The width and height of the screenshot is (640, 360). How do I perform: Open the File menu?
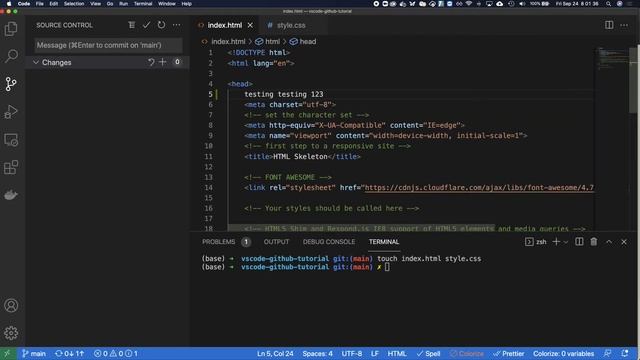pyautogui.click(x=40, y=4)
